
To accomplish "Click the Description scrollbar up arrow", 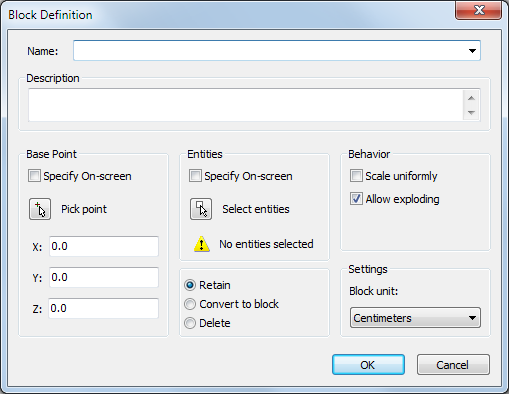I will (471, 98).
